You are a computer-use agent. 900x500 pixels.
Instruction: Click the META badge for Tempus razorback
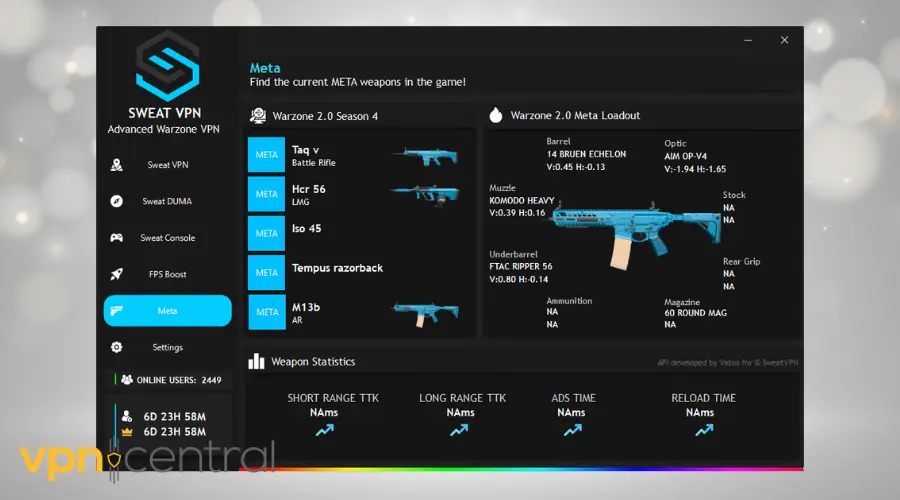coord(266,273)
